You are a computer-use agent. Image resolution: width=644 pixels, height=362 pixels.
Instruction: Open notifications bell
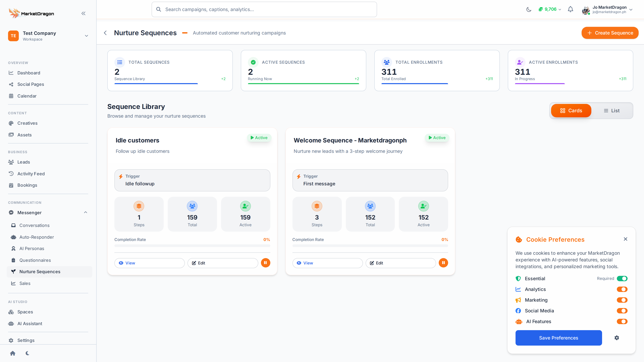pyautogui.click(x=571, y=10)
